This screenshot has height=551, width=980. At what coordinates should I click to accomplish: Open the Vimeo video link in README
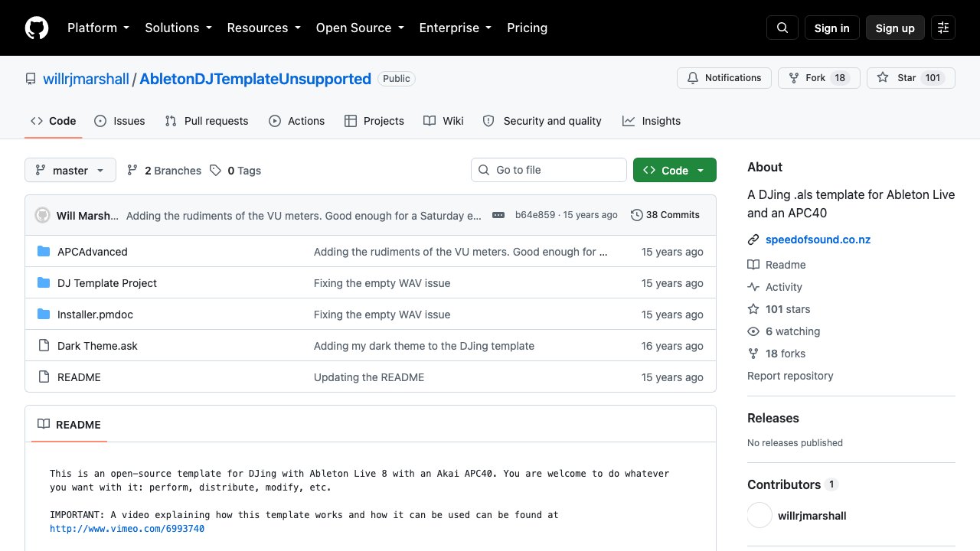(x=127, y=529)
